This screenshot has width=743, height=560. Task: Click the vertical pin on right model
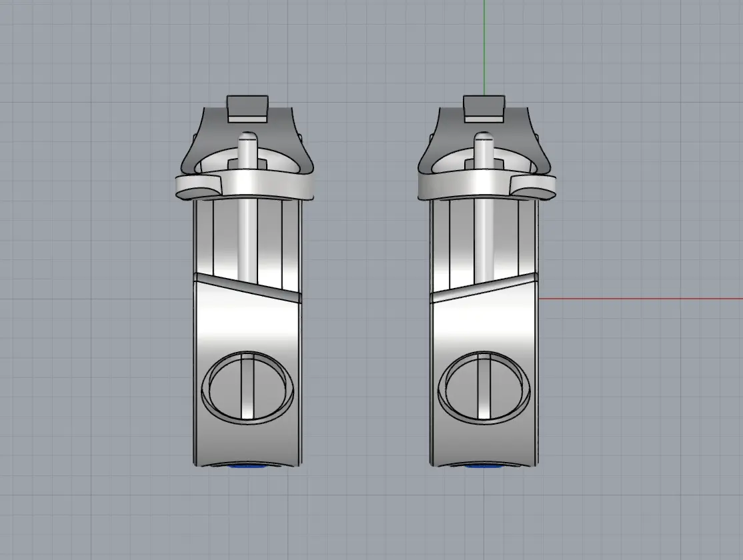click(x=484, y=227)
